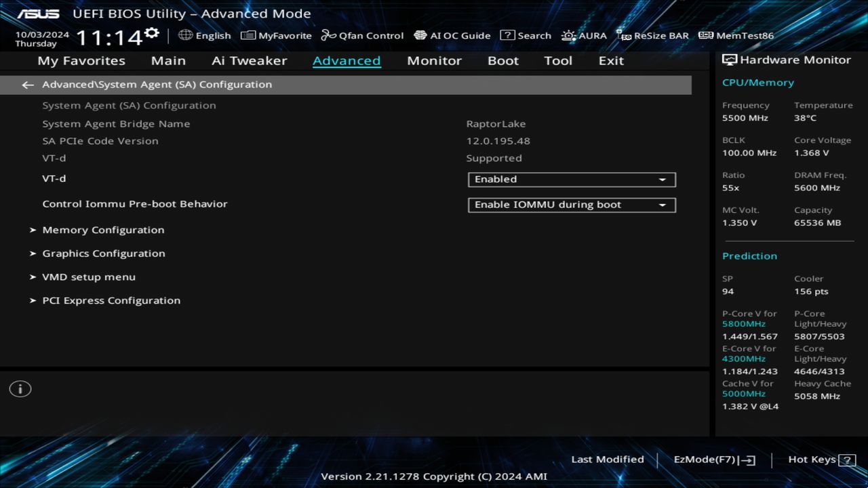Open the clock settings gear
Viewport: 868px width, 488px height.
(151, 28)
